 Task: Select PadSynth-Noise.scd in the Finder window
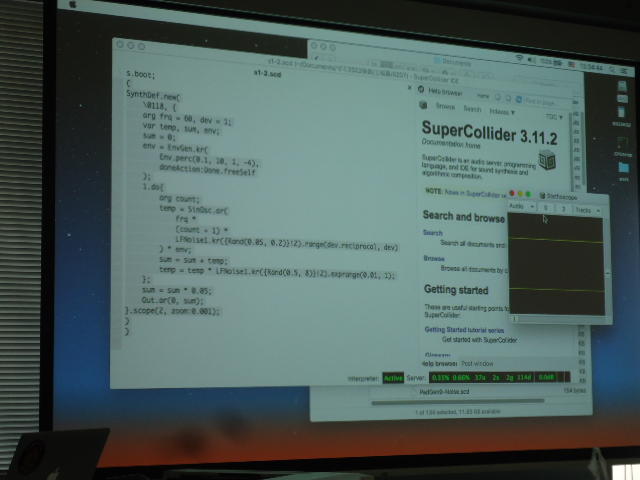(x=444, y=391)
